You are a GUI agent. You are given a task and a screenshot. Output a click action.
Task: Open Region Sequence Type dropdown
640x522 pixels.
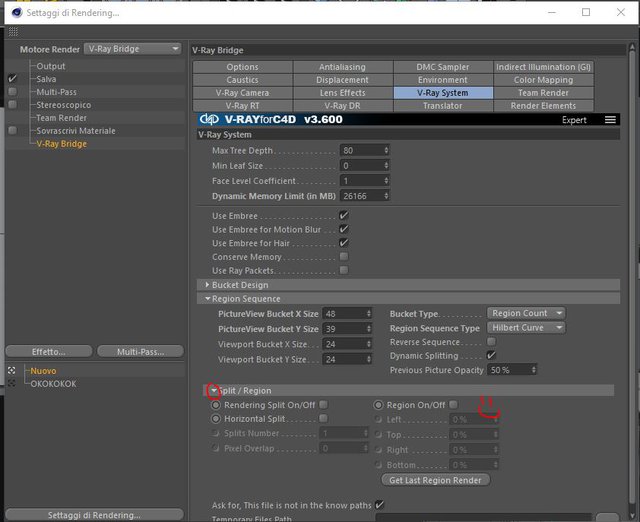point(526,328)
